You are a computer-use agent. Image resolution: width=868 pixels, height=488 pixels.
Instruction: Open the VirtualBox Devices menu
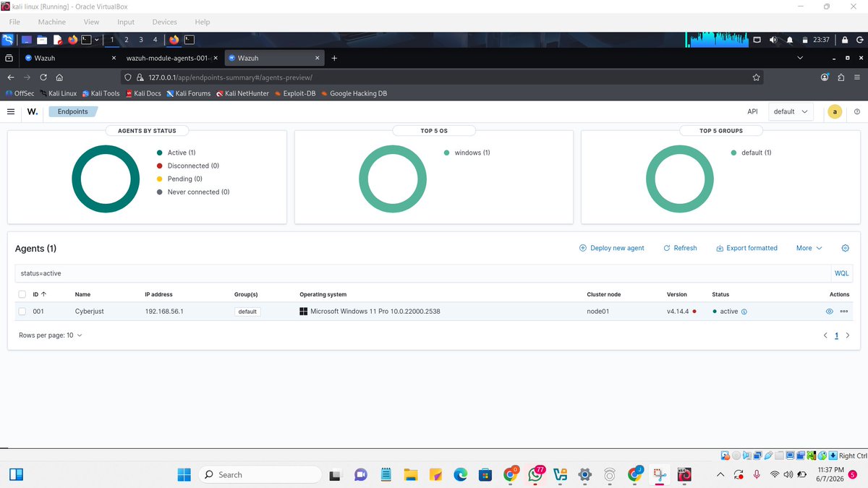(x=164, y=22)
